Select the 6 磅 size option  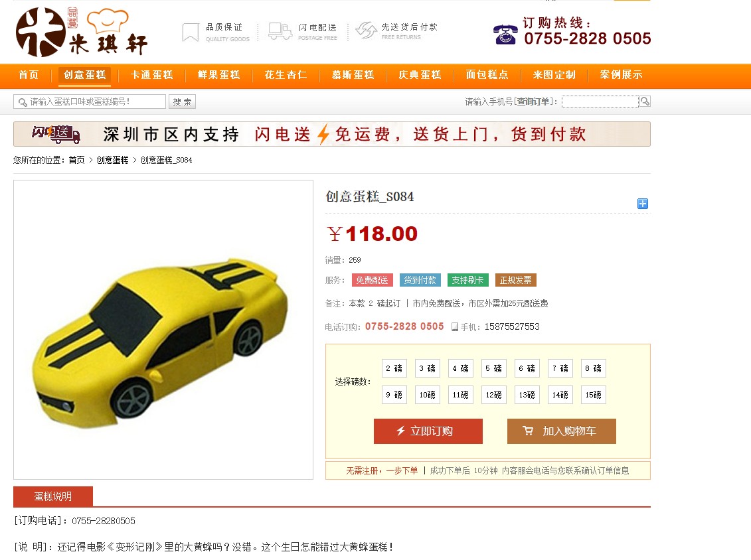(527, 368)
